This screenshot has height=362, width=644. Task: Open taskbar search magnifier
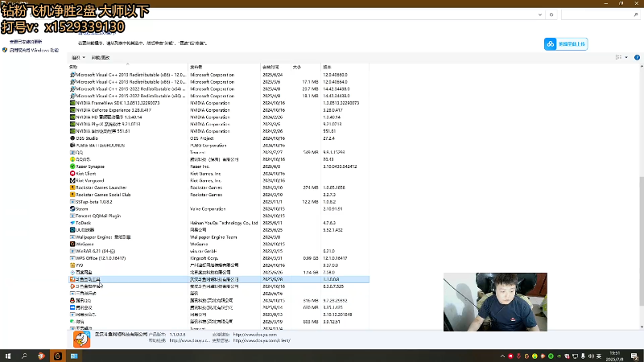pos(24,356)
